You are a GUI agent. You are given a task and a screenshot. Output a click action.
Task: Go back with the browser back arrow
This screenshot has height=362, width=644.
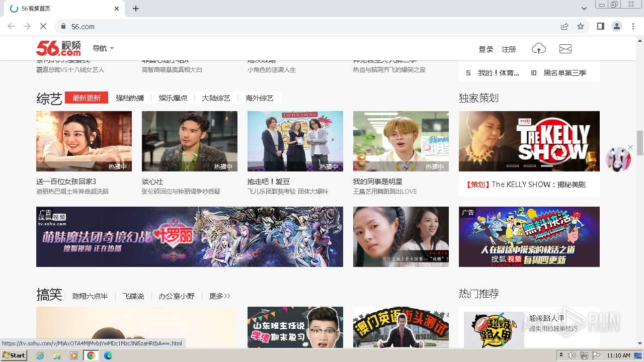click(x=11, y=26)
